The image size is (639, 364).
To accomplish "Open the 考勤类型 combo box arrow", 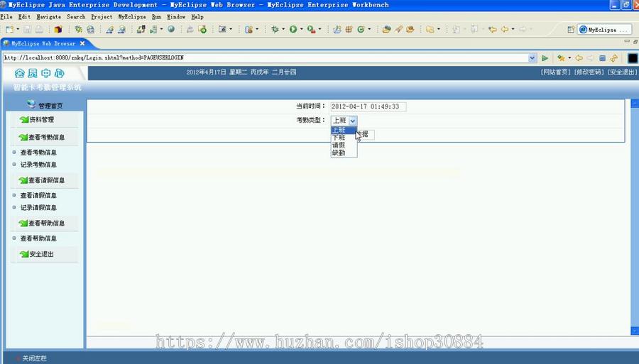I will pyautogui.click(x=353, y=121).
